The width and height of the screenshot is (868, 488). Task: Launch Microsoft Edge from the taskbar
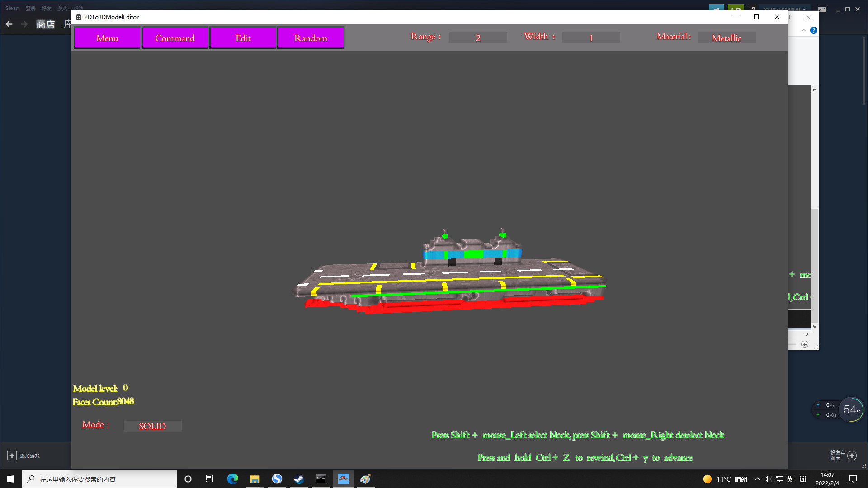[232, 479]
